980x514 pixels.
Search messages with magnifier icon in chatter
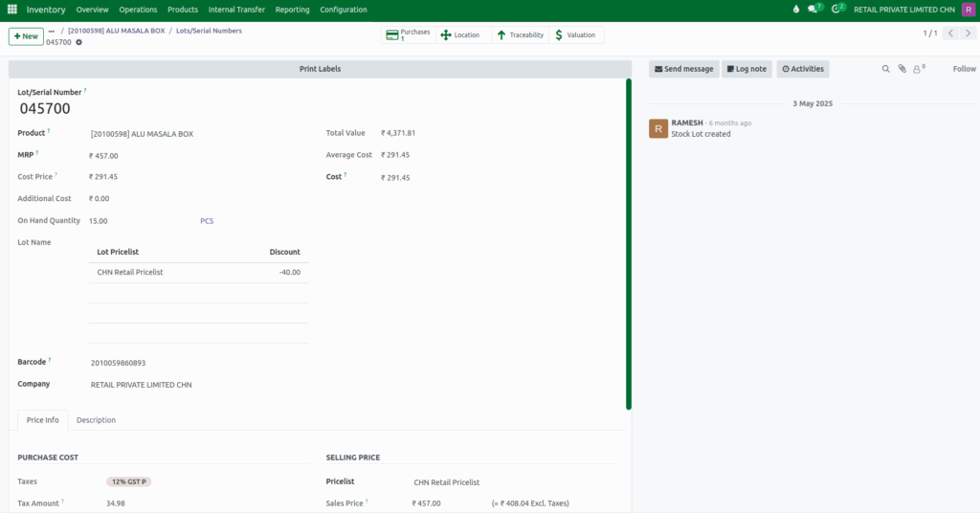pos(885,69)
